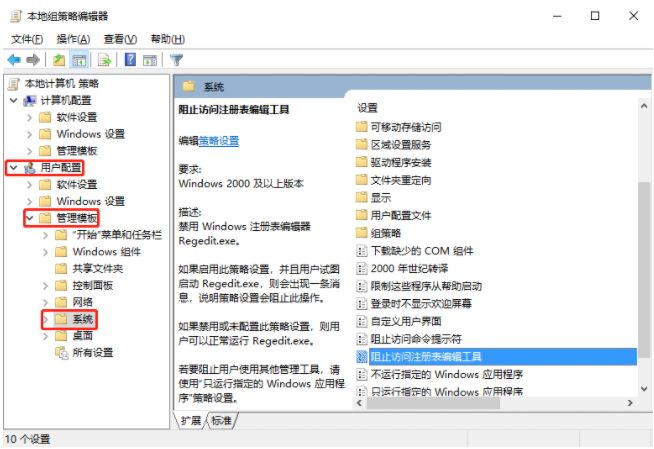Toggle the show/hide console tree icon

pyautogui.click(x=77, y=60)
